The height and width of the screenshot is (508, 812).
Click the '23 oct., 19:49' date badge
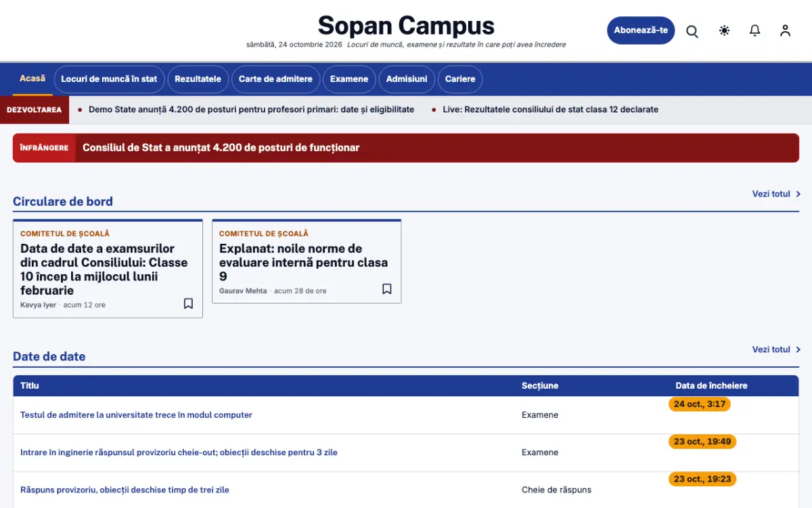pos(702,442)
